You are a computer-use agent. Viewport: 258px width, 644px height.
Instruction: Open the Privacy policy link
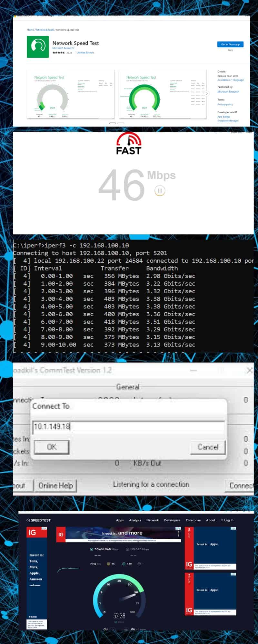point(225,104)
